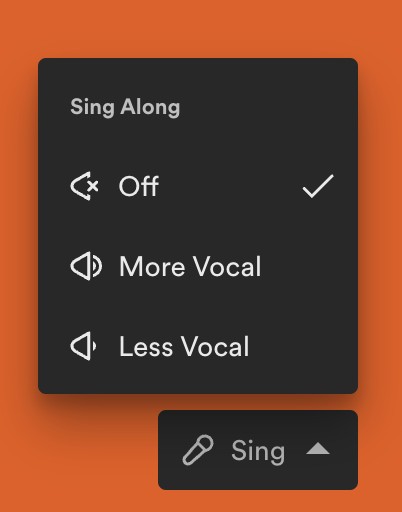Viewport: 402px width, 512px height.
Task: Click the More Vocal menu entry text
Action: [x=190, y=266]
